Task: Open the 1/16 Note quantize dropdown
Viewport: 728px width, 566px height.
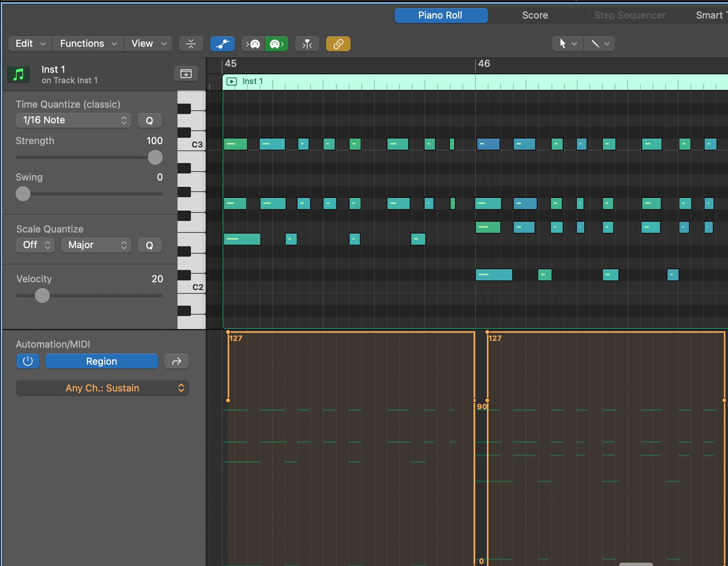Action: pyautogui.click(x=74, y=121)
